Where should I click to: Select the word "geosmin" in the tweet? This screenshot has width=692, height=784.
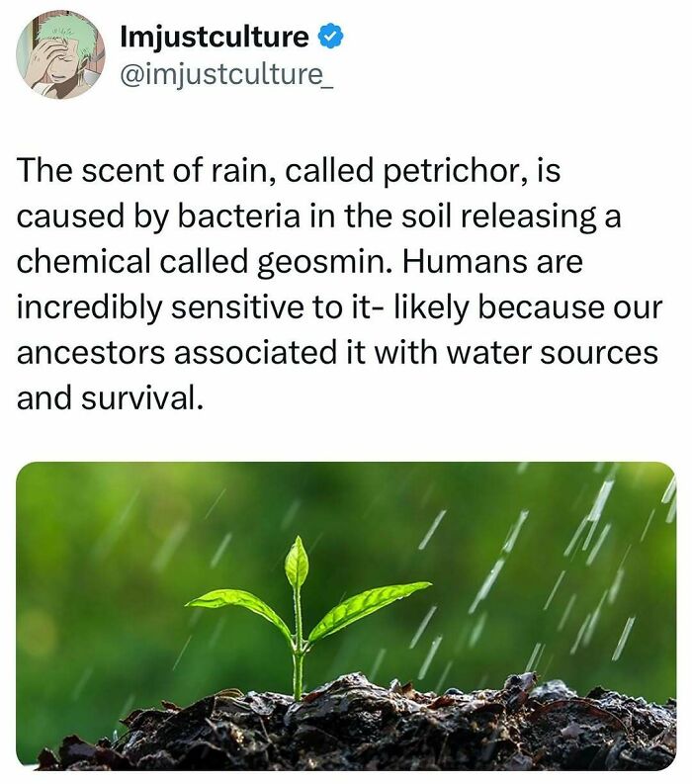pos(323,262)
